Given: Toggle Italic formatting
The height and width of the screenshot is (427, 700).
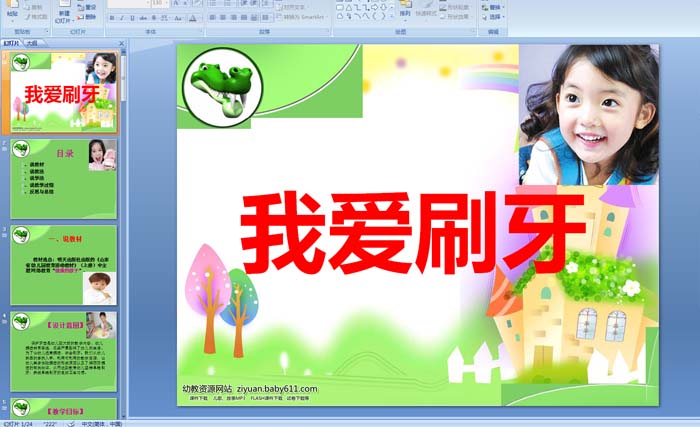Looking at the screenshot, I should (122, 18).
